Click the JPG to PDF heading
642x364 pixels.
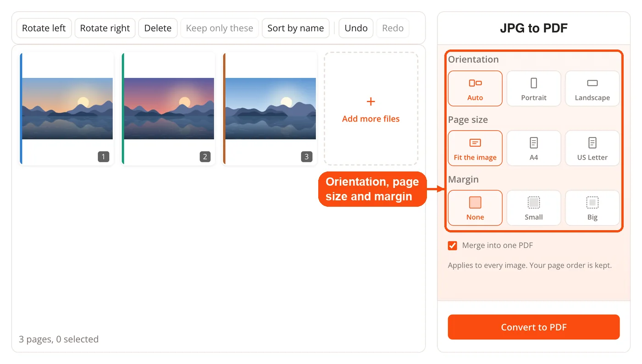[x=534, y=28]
